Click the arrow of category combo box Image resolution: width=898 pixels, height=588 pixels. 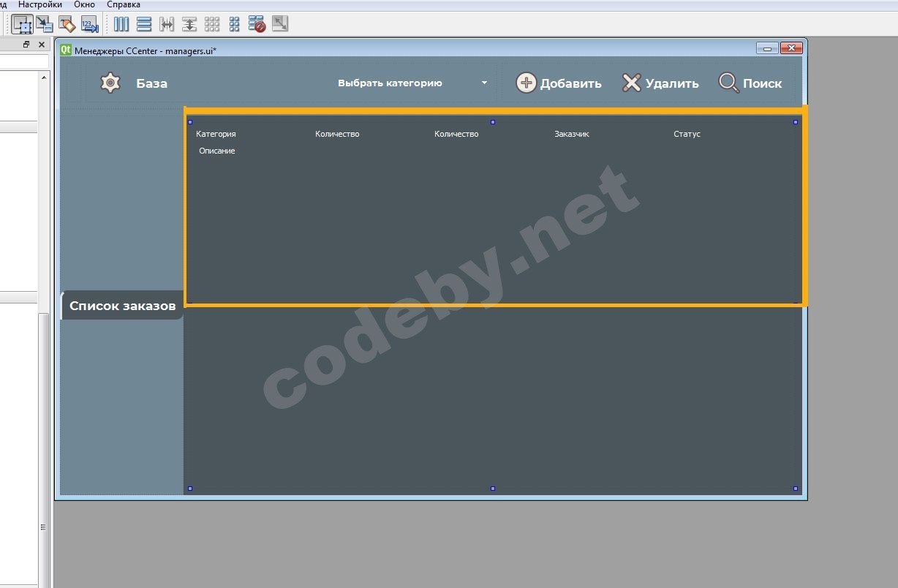(484, 83)
